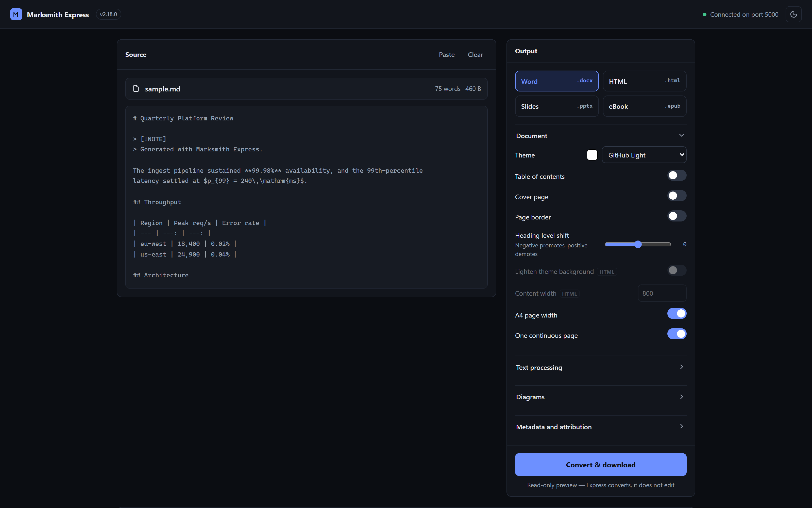Collapse the Document section
This screenshot has width=812, height=508.
coord(600,136)
